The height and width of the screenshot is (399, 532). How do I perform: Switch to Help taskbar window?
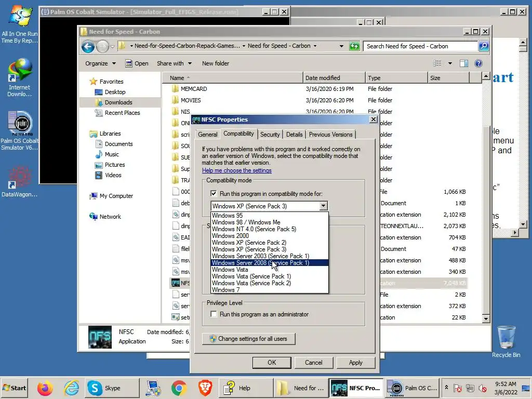click(x=245, y=388)
